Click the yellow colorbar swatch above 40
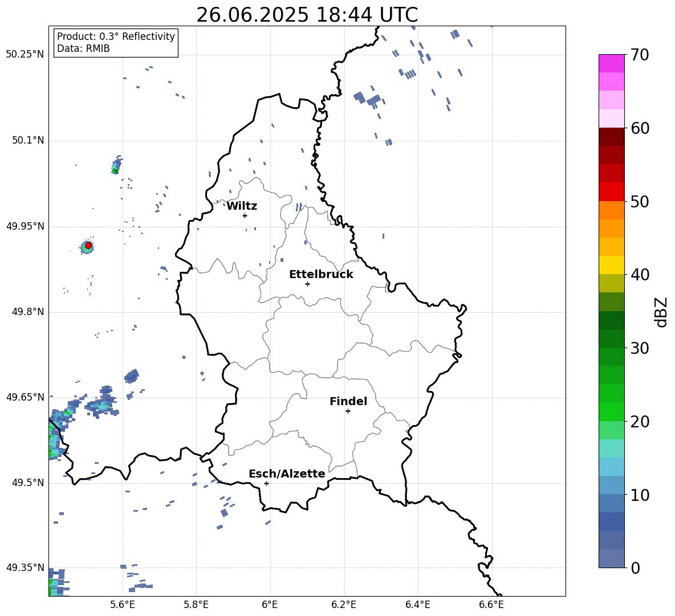The width and height of the screenshot is (675, 616). click(611, 265)
